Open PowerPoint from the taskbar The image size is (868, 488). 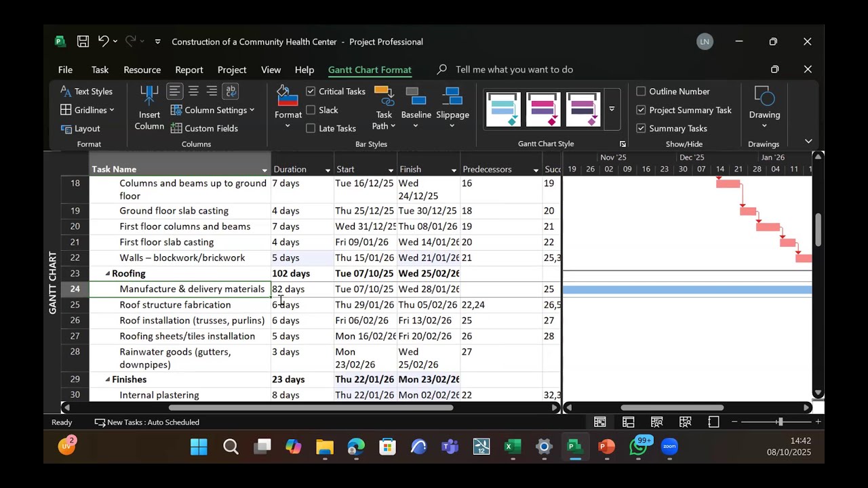[x=606, y=447]
